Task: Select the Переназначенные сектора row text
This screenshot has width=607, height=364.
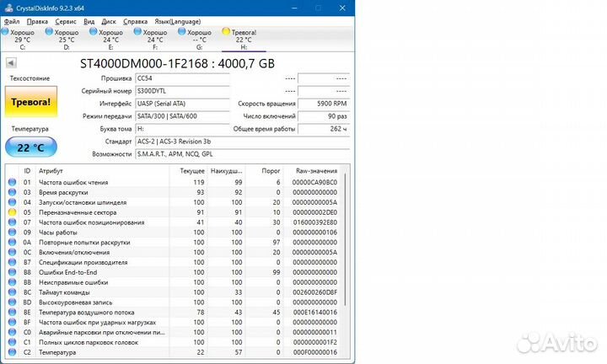Action: 78,212
